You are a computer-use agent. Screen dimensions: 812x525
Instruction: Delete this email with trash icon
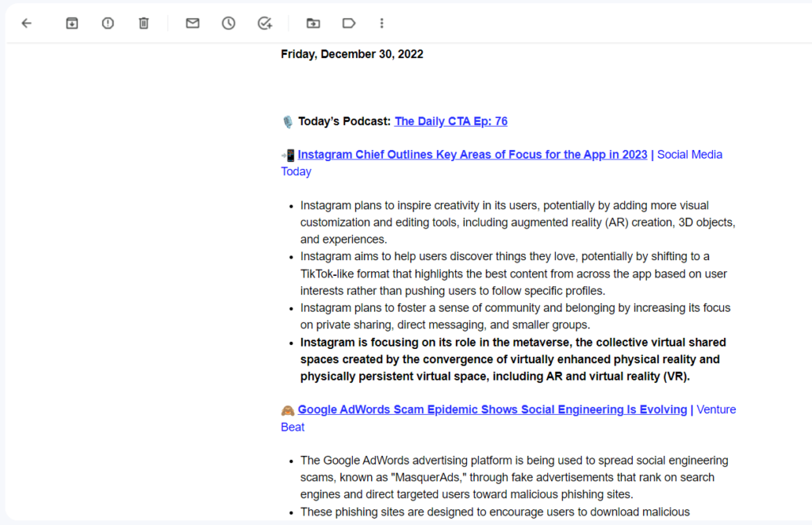[144, 23]
